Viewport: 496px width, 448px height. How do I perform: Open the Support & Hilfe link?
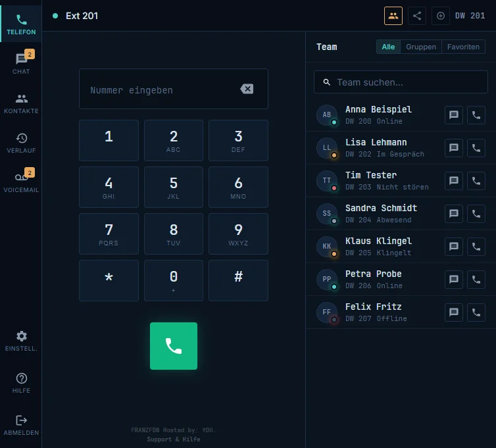(174, 439)
